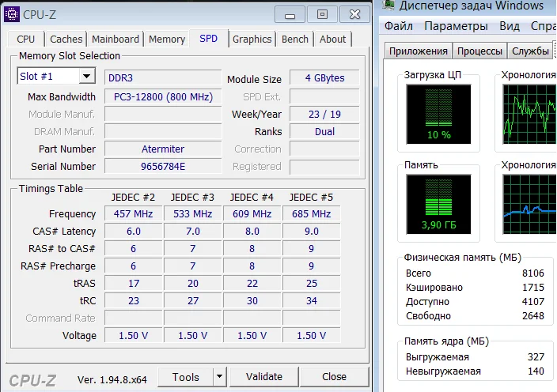Open the Службы tab in Task Manager
This screenshot has width=557, height=392.
[x=530, y=51]
